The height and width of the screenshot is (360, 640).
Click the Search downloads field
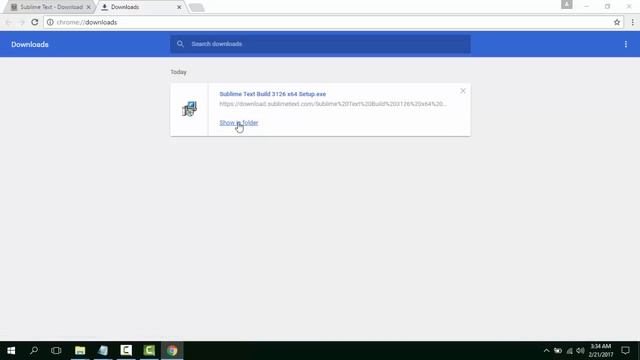(x=320, y=44)
